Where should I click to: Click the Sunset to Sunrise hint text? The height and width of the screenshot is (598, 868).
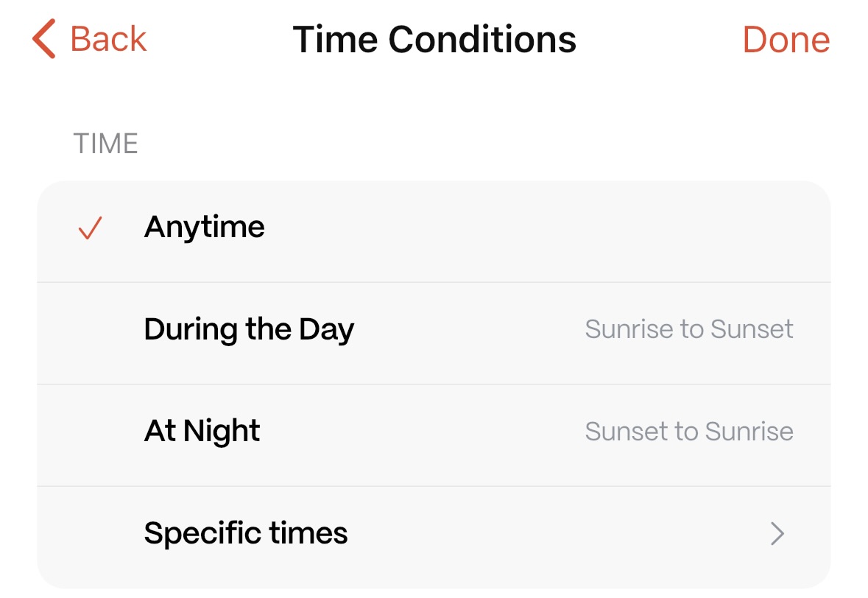(689, 432)
